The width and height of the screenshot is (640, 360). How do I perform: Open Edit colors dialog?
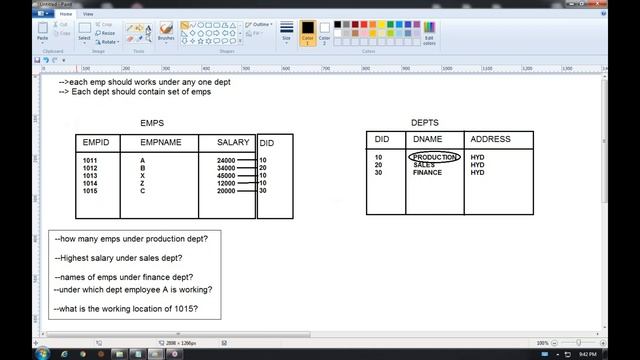pyautogui.click(x=429, y=33)
